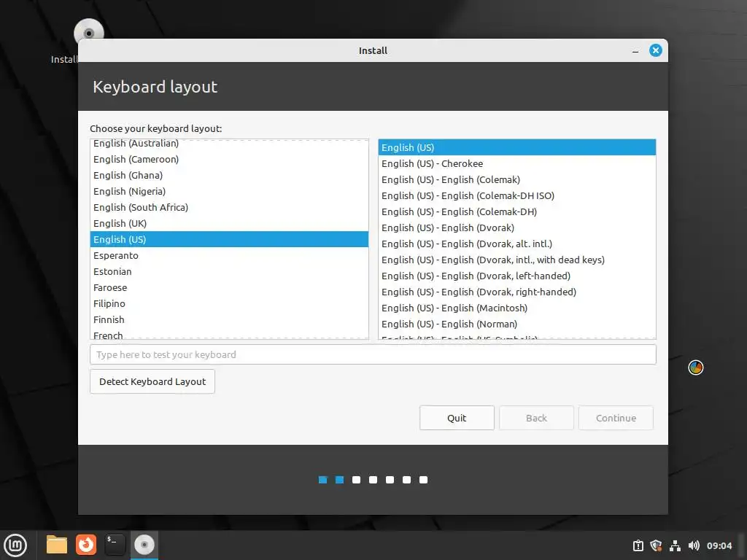Open the network connection tray icon

click(x=675, y=545)
